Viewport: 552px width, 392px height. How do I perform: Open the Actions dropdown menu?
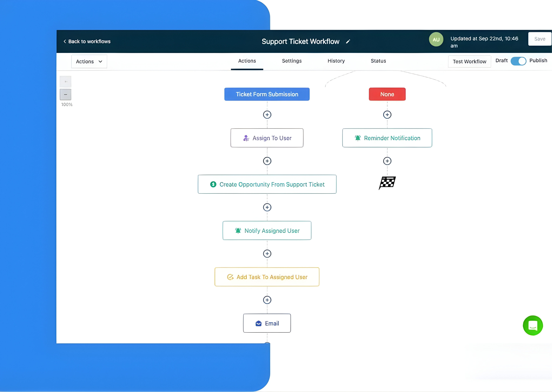click(x=89, y=61)
